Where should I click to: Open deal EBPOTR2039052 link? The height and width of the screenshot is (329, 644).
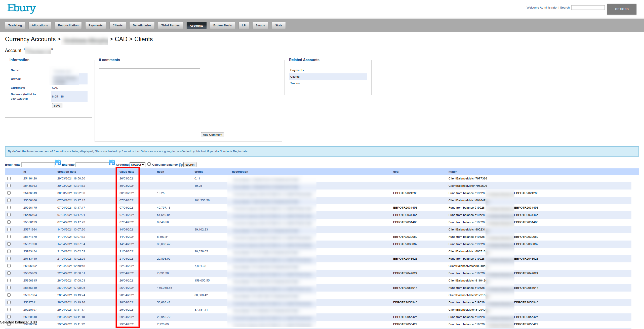pyautogui.click(x=405, y=237)
